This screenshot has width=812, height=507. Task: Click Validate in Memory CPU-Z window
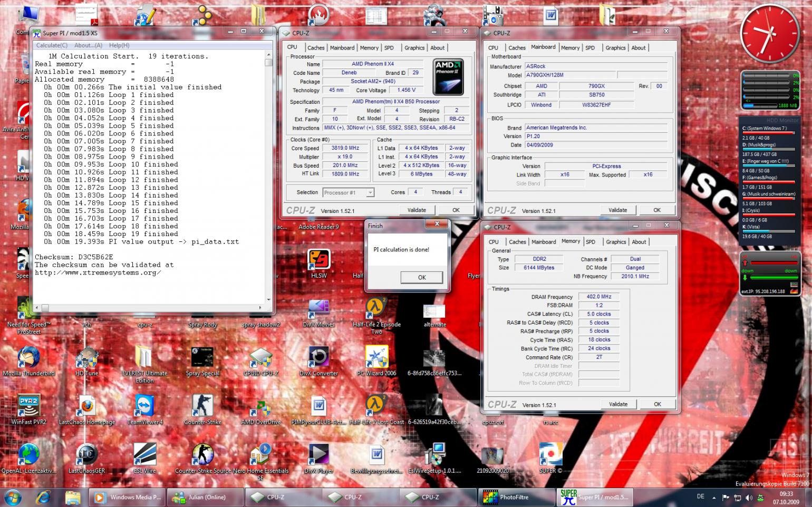tap(618, 404)
